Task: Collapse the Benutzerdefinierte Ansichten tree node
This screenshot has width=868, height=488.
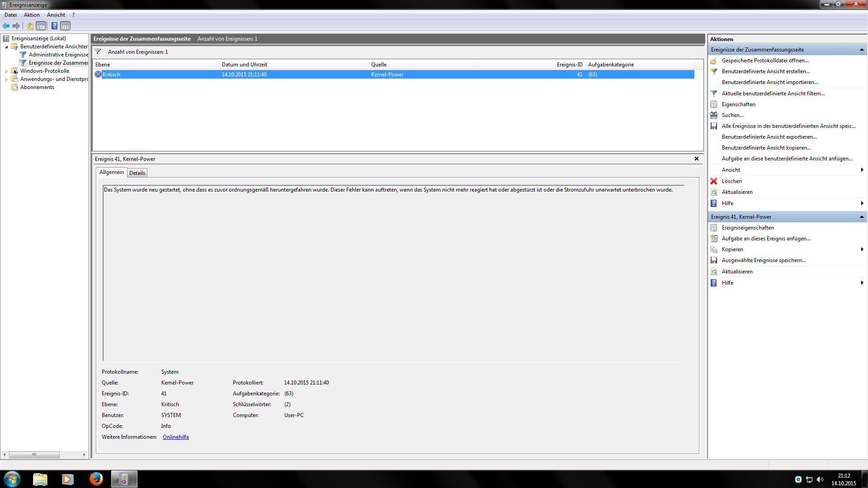Action: [x=6, y=47]
